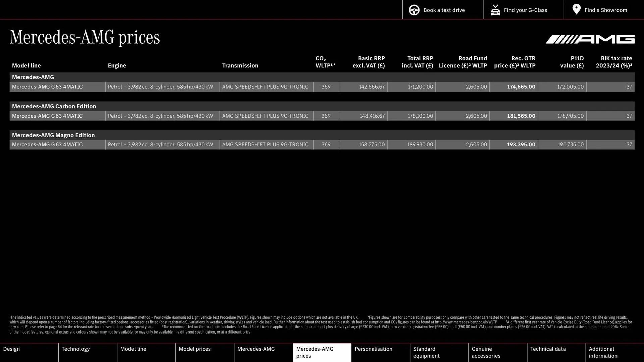Click the G-Class vehicle icon in the header
Viewport: 644px width, 362px height.
coord(495,10)
